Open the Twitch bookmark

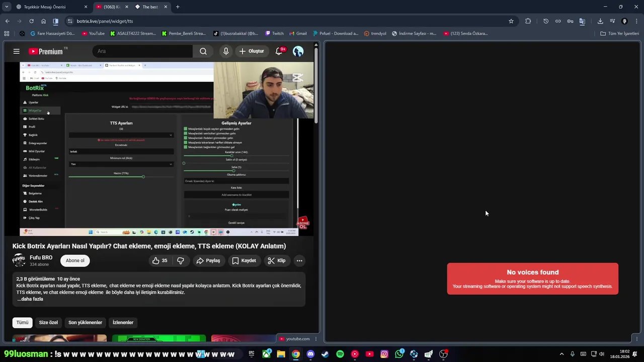(275, 34)
